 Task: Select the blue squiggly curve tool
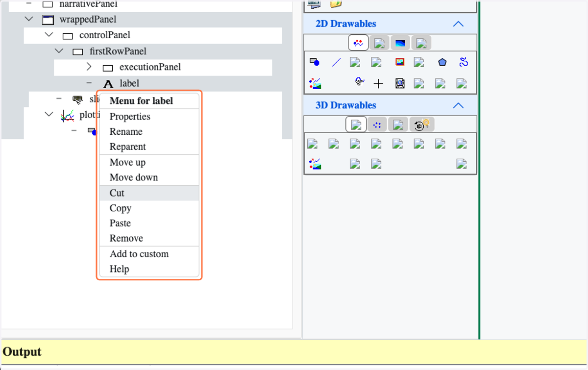point(464,62)
